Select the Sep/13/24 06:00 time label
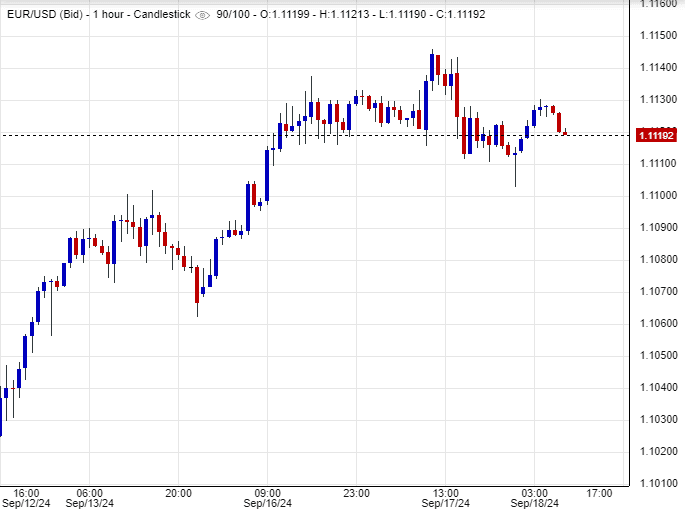Screen dimensions: 685x509 (x=89, y=498)
